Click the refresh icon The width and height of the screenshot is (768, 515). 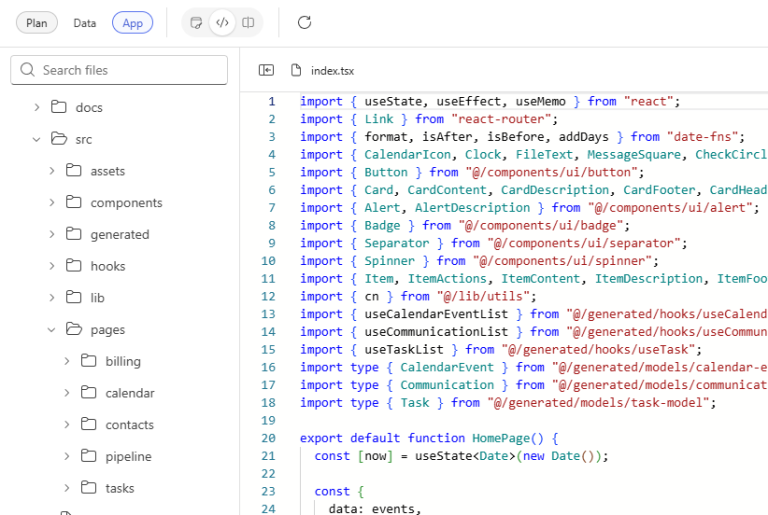(305, 22)
